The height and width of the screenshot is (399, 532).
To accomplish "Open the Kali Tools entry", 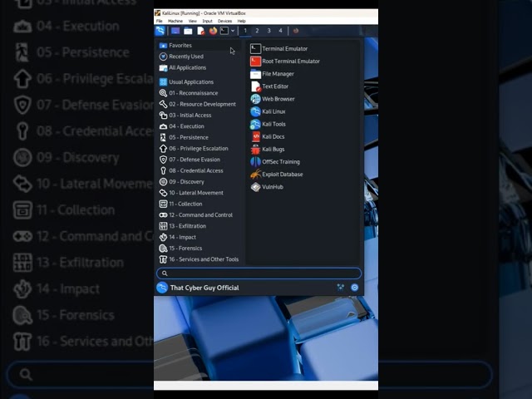I will coord(303,124).
